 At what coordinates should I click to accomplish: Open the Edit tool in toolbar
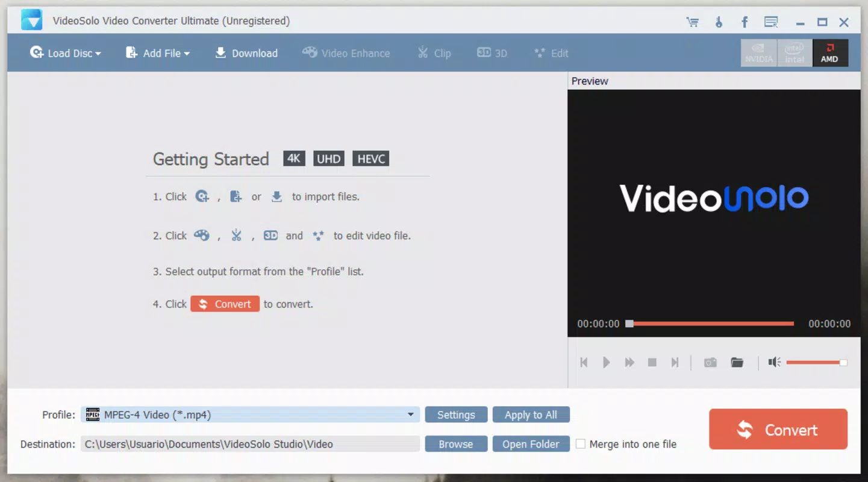click(551, 53)
